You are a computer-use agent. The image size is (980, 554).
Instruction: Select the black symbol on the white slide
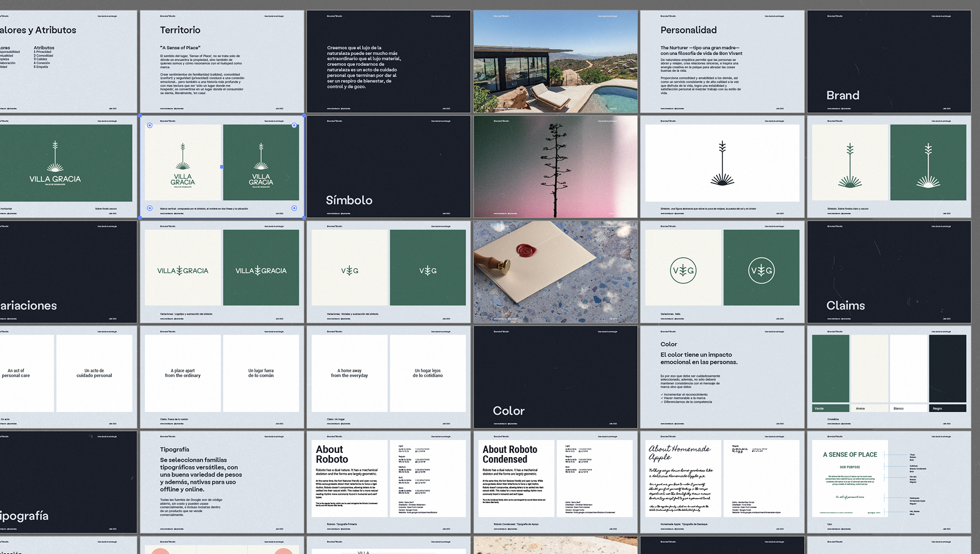click(722, 163)
